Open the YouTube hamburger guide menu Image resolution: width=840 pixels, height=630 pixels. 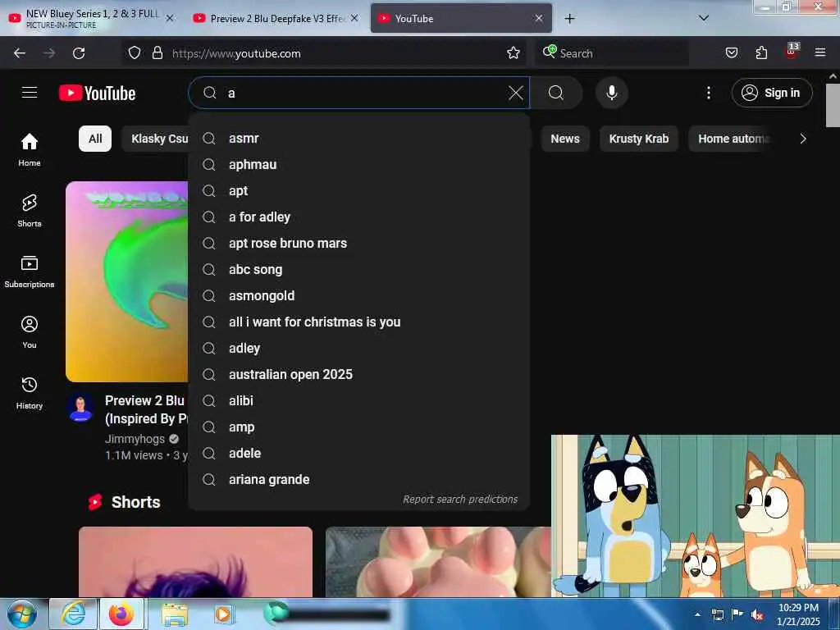(30, 93)
